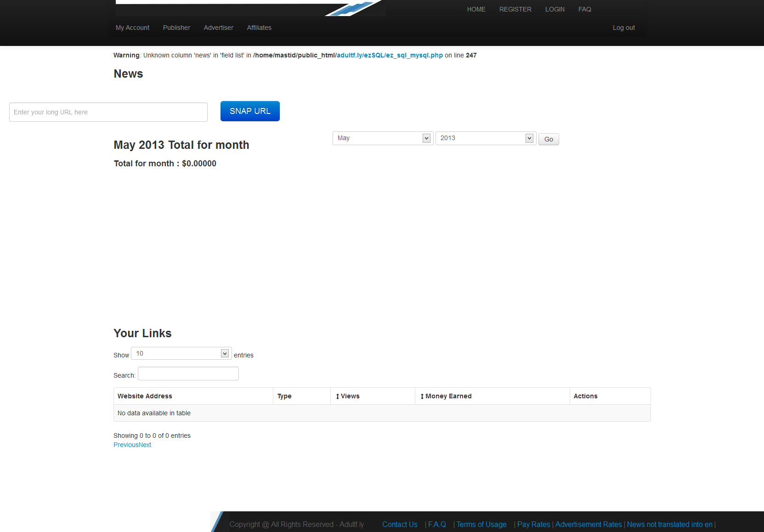Switch to the Publisher section
Image resolution: width=764 pixels, height=532 pixels.
click(176, 28)
